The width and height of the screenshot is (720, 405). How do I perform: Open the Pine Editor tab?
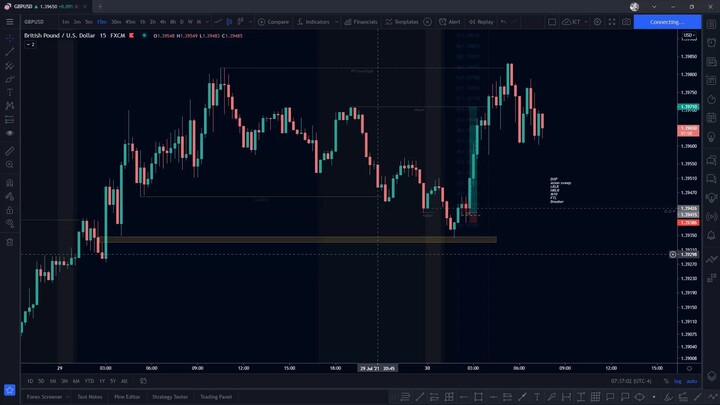[126, 397]
